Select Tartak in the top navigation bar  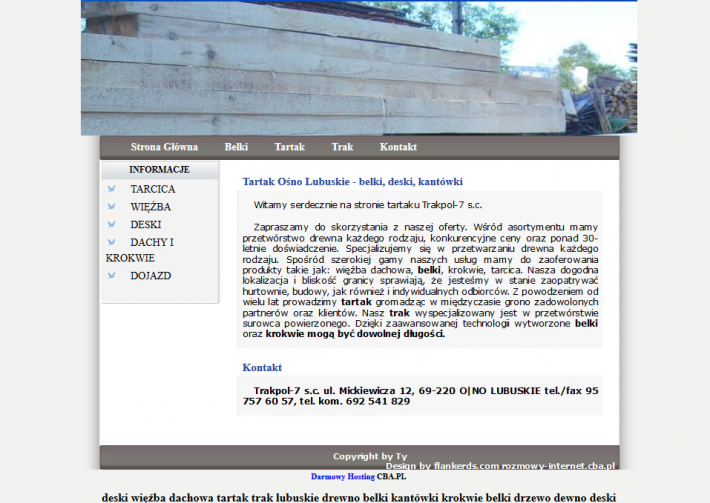[289, 147]
